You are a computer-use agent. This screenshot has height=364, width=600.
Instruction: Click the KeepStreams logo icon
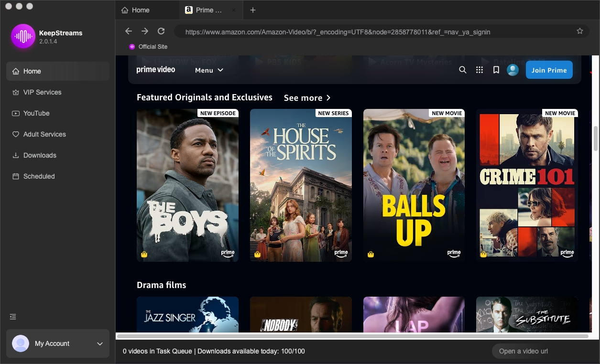point(23,36)
